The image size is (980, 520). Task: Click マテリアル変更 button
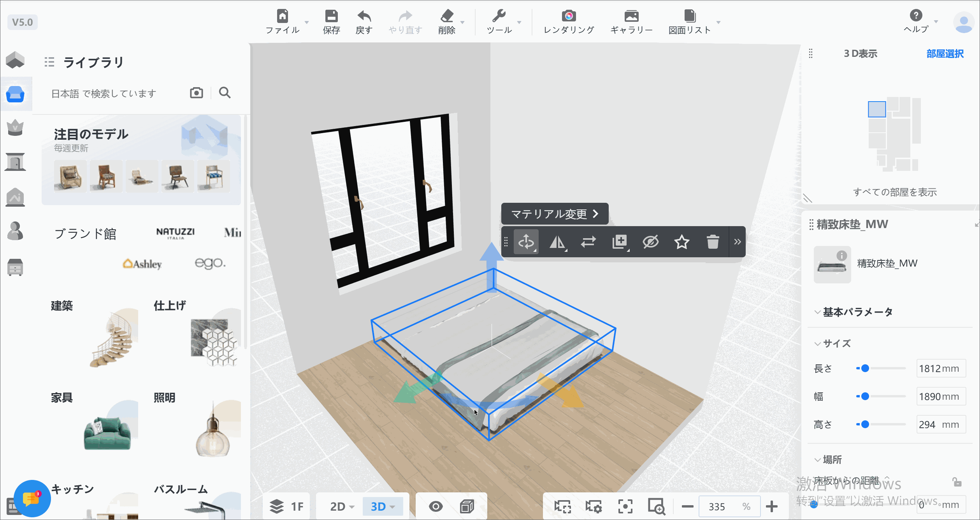[x=555, y=214]
